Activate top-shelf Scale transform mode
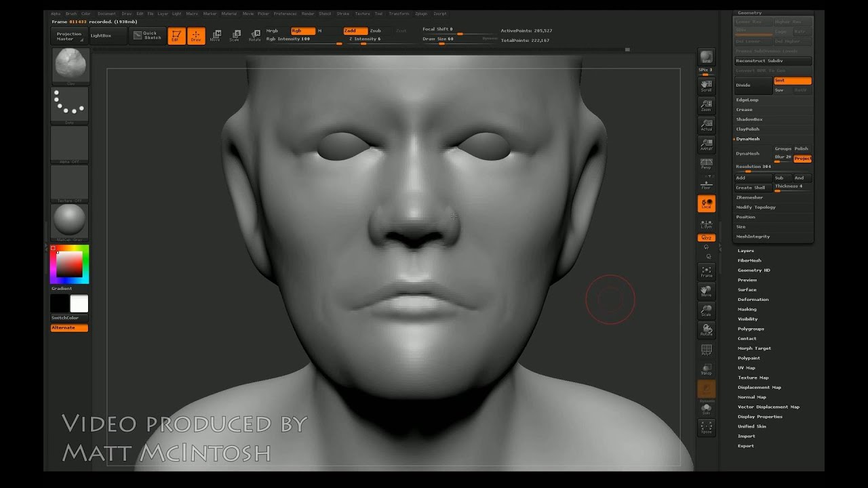Viewport: 868px width, 488px height. [235, 36]
